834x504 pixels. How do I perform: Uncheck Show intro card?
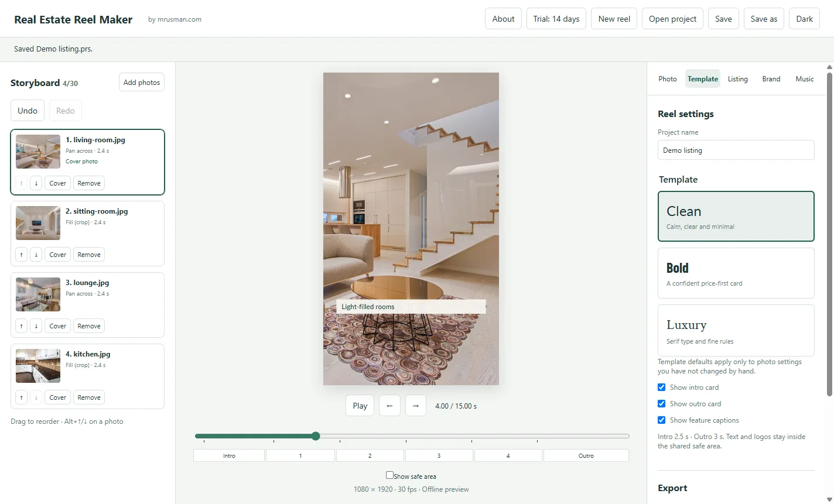[x=662, y=388]
